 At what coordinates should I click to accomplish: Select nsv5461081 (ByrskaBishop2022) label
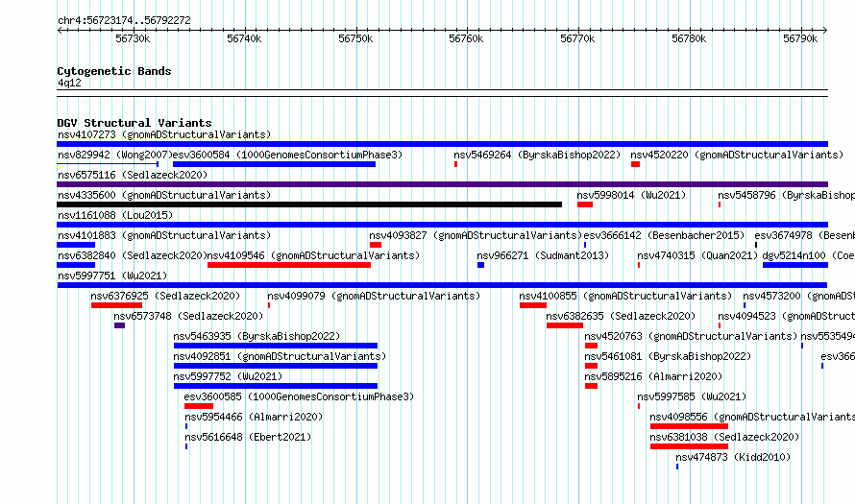[x=668, y=356]
